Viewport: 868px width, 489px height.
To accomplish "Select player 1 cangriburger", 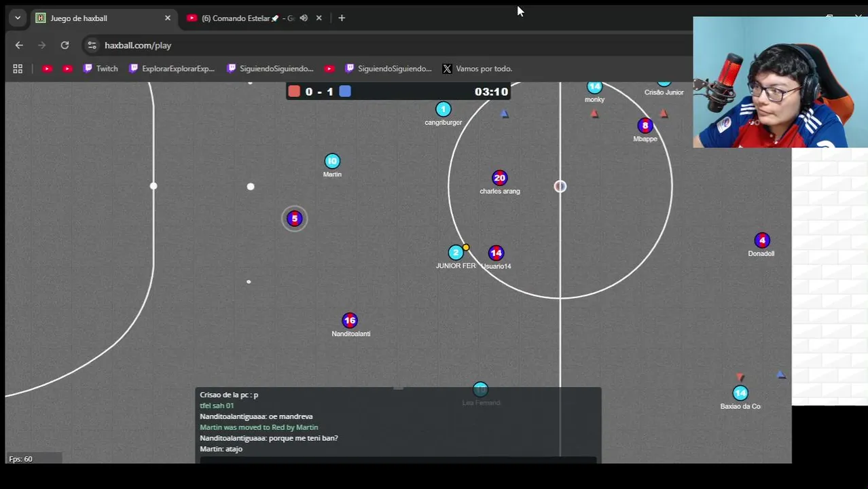I will click(x=444, y=109).
